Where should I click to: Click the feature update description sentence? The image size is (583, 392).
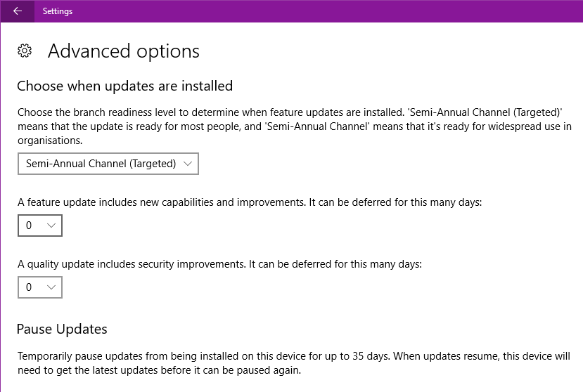click(250, 202)
